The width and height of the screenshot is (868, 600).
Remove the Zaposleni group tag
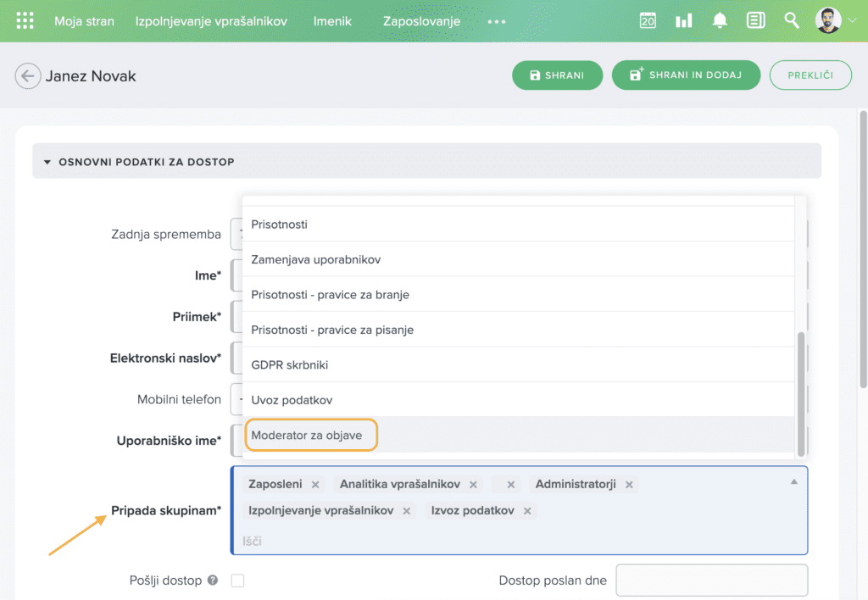pyautogui.click(x=315, y=485)
